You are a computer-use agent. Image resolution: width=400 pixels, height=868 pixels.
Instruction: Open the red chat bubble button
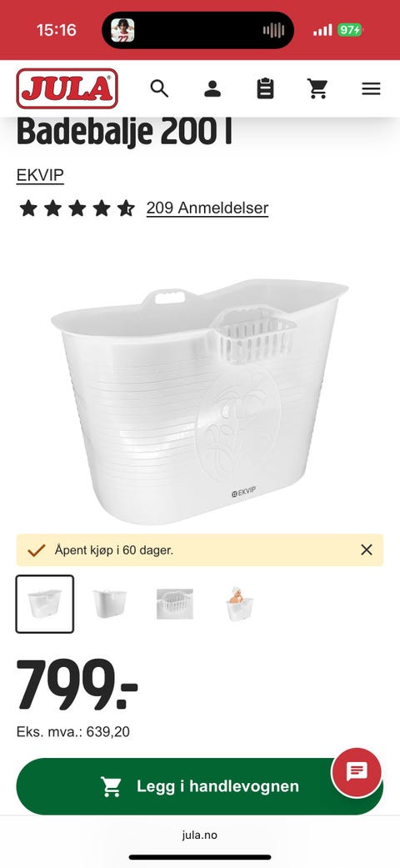[x=357, y=772]
